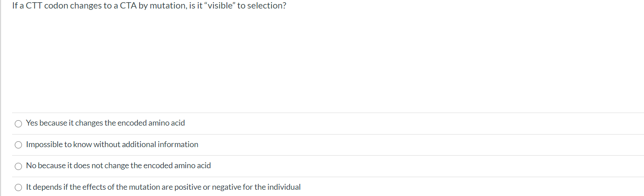Click the 'Yes because it changes the encoded amino acid' label

point(105,123)
